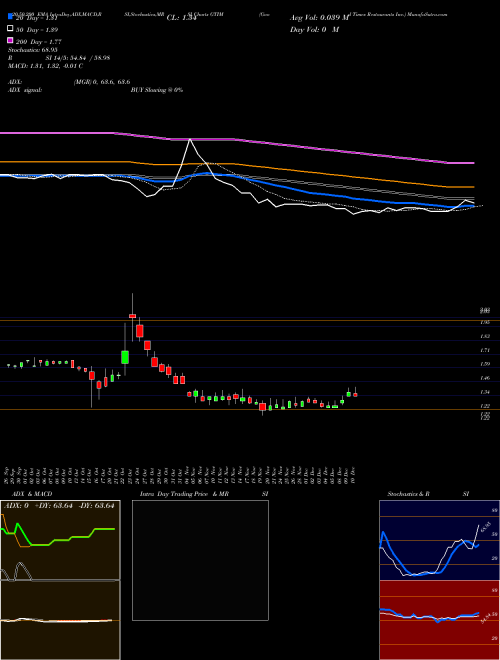Select the '200 Day = 1.77' legend text
Screen dimensions: 500x660
[x=39, y=42]
